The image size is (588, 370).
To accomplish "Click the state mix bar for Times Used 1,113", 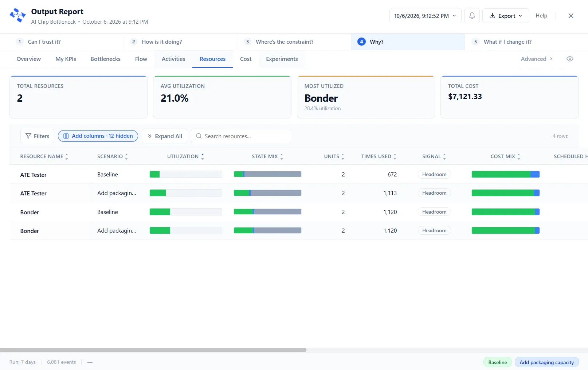I will [x=267, y=193].
